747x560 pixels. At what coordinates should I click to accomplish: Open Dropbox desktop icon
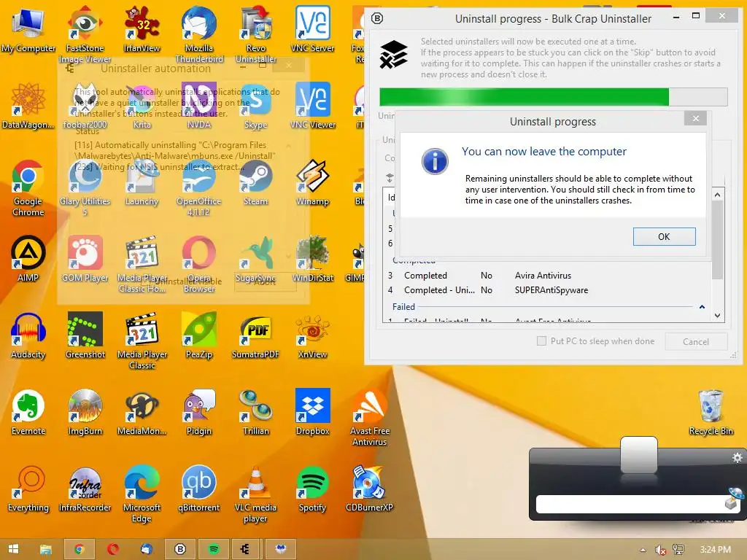[x=312, y=412]
